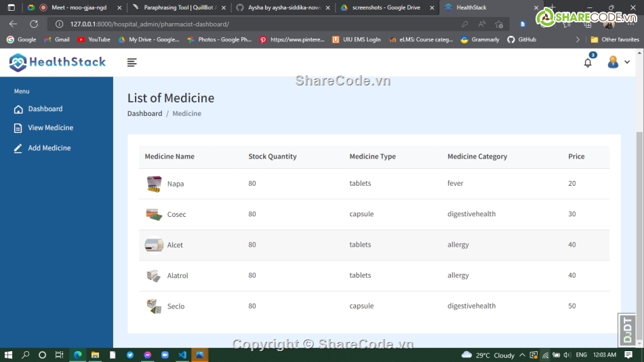
Task: Click the site info icon in address bar
Action: pyautogui.click(x=59, y=24)
